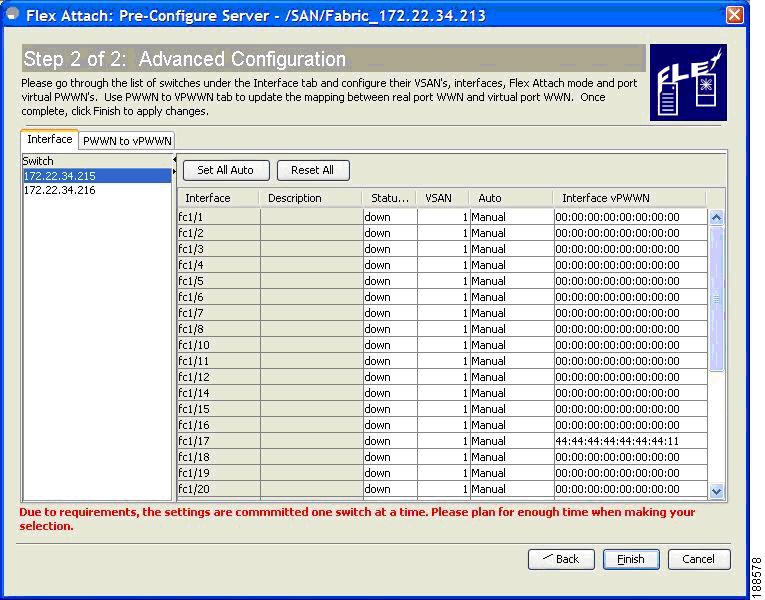
Task: Click the Flex Attach logo image
Action: pyautogui.click(x=688, y=82)
